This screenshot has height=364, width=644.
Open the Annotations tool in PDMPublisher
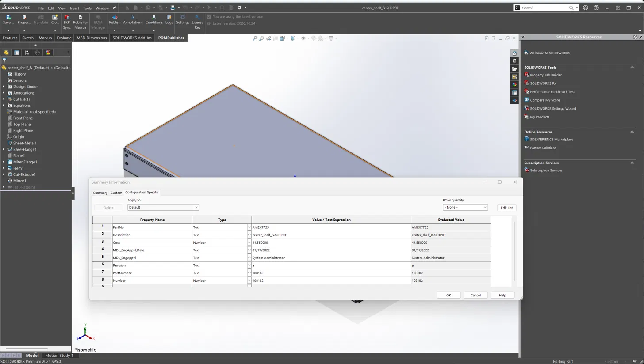133,20
